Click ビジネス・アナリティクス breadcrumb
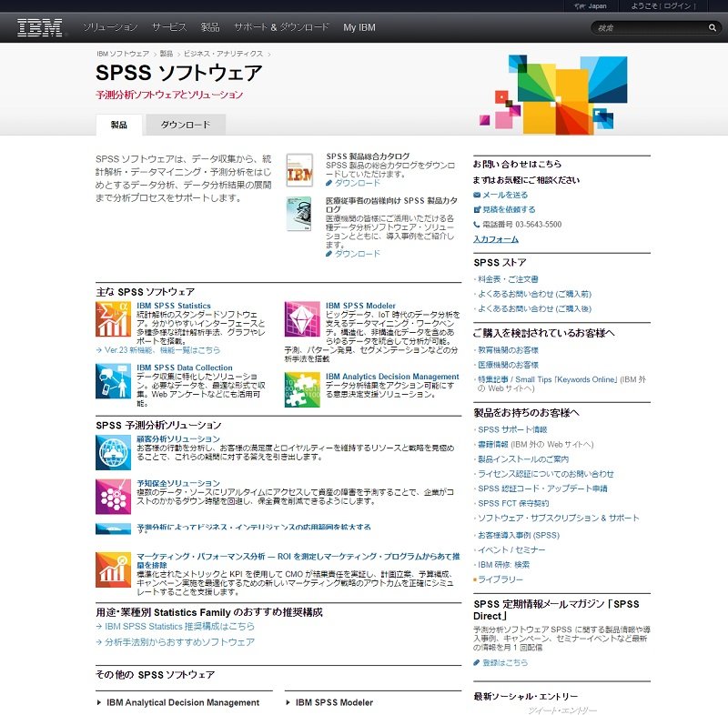The image size is (728, 715). (x=223, y=54)
